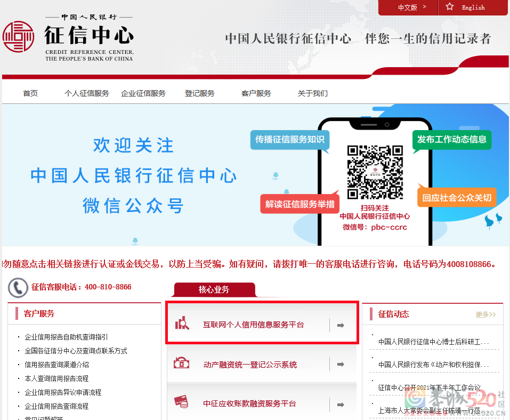Open news 中国人民银行发布《动产和权利担保...
This screenshot has width=510, height=420.
tap(433, 365)
